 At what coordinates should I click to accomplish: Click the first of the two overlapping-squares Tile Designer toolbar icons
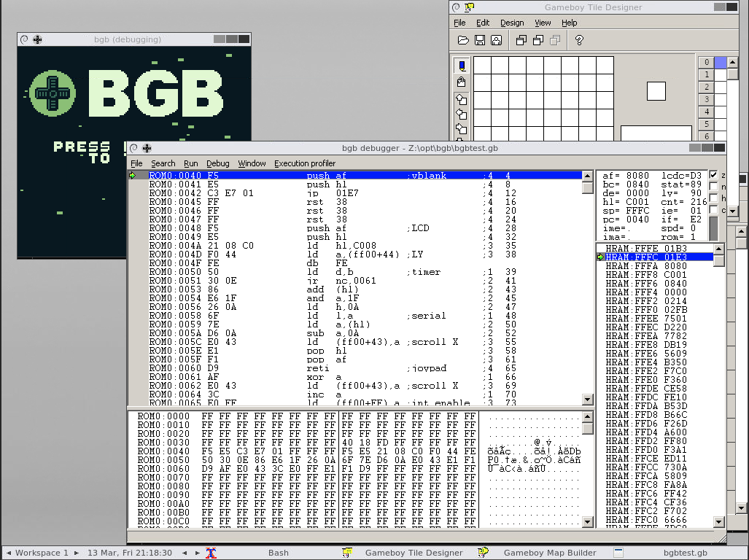(521, 41)
